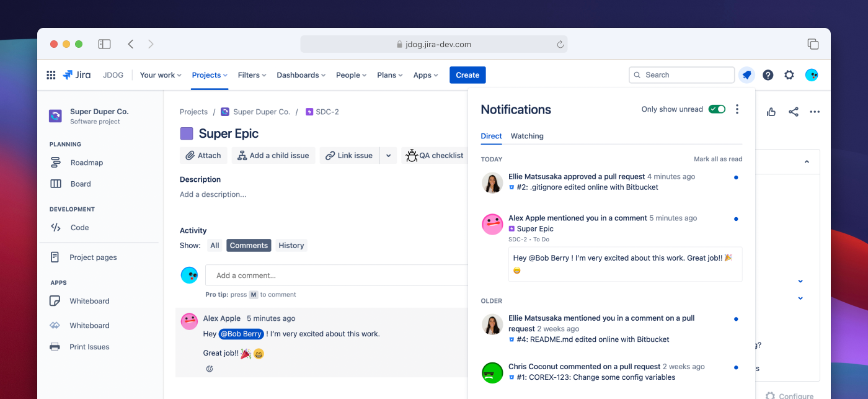This screenshot has height=399, width=868.
Task: Open the Code section in the sidebar
Action: (x=79, y=227)
